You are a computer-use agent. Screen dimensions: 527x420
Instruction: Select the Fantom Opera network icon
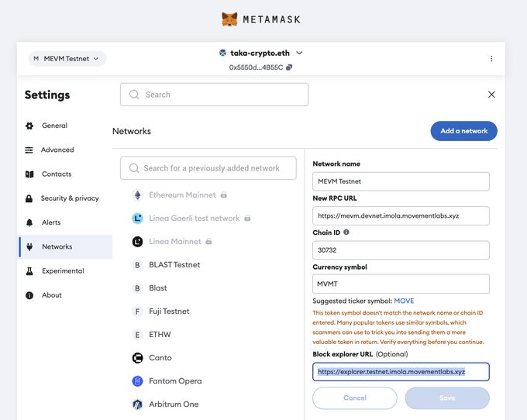click(137, 381)
